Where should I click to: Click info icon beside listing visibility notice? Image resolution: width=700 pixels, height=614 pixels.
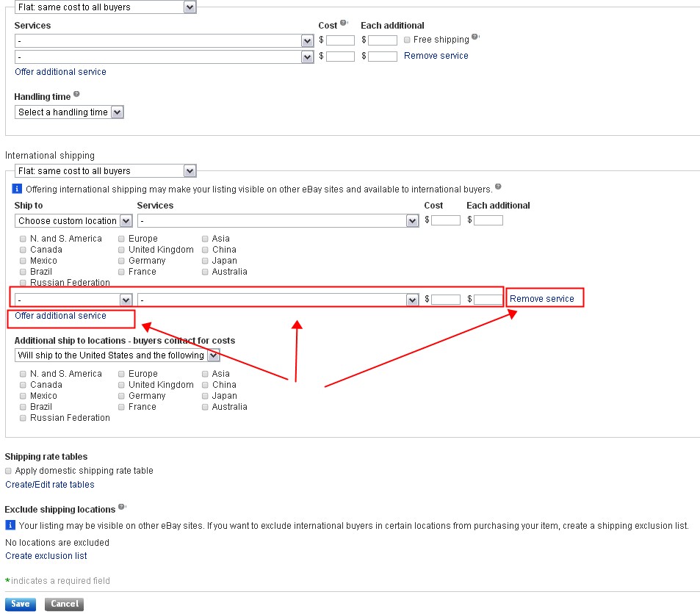click(10, 525)
